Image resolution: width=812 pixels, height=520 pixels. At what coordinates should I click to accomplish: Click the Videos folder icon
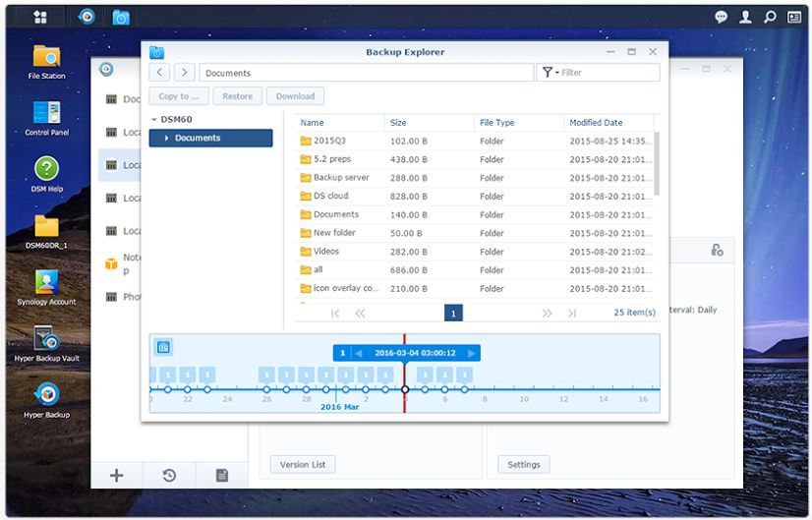pos(306,252)
